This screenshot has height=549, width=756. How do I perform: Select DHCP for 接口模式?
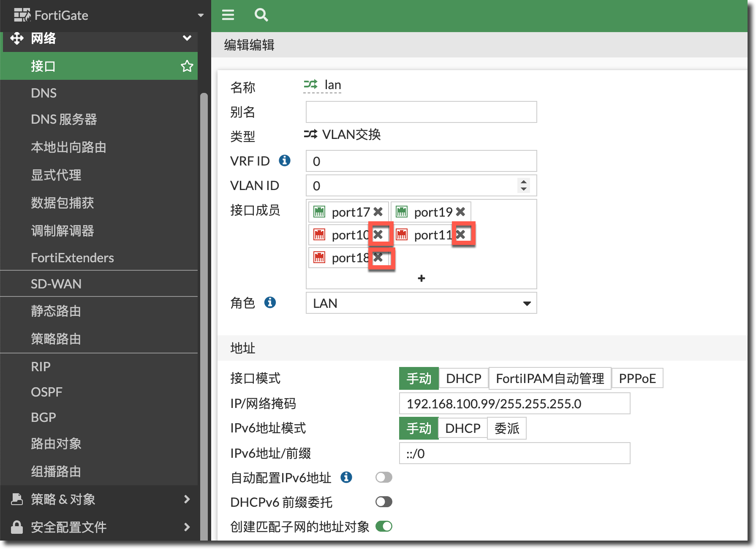coord(463,378)
